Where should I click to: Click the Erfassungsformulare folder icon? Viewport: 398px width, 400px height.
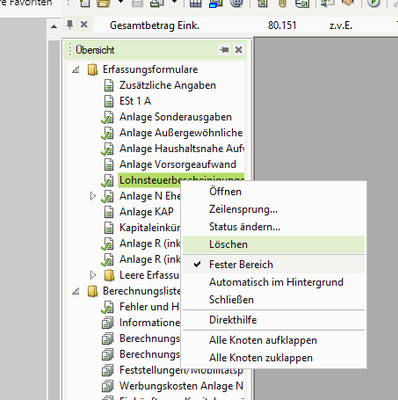(92, 70)
